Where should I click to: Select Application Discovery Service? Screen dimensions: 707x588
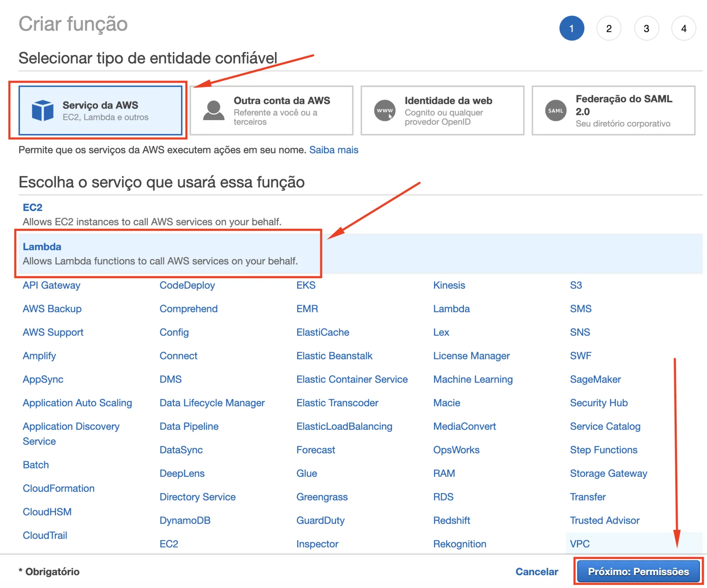[71, 434]
